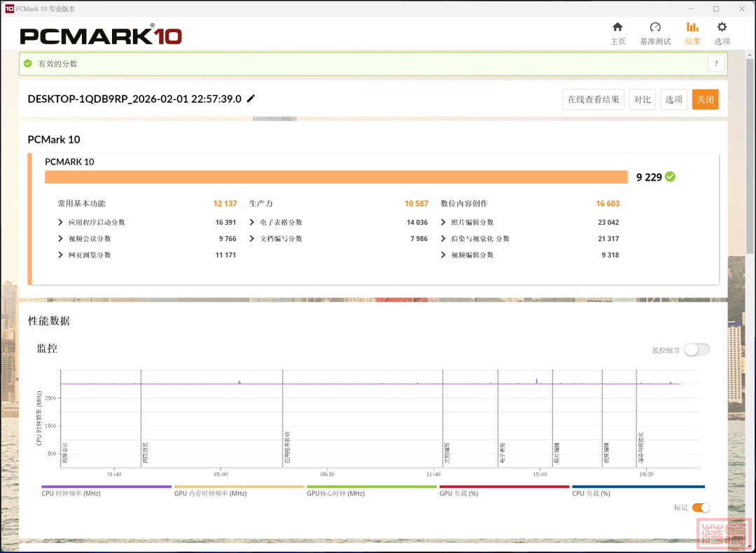Open the benchmark gauge icon
The height and width of the screenshot is (553, 756).
pos(654,27)
